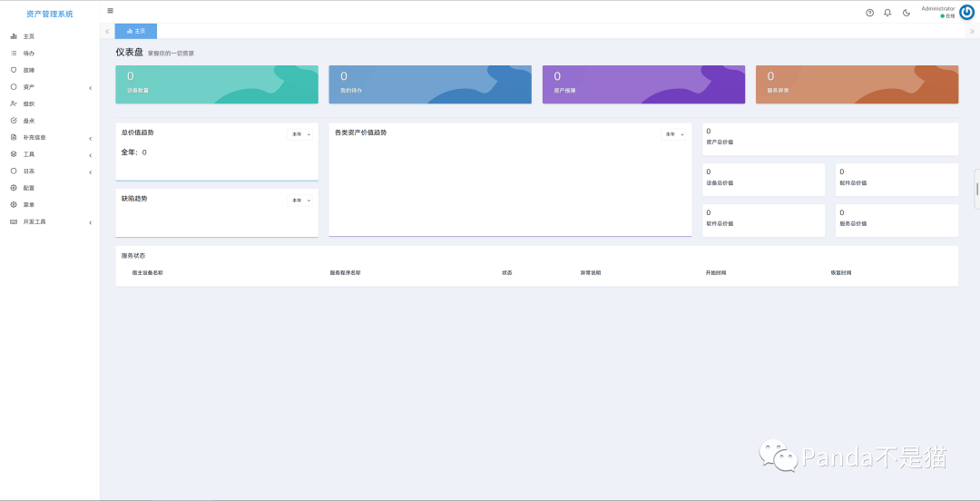
Task: Open notifications bell icon
Action: [x=887, y=13]
